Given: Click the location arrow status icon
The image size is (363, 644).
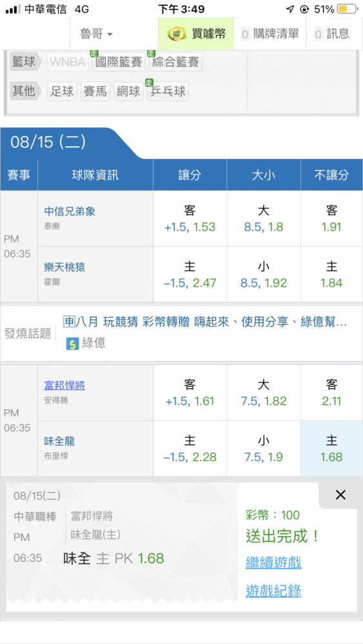Looking at the screenshot, I should click(x=291, y=9).
